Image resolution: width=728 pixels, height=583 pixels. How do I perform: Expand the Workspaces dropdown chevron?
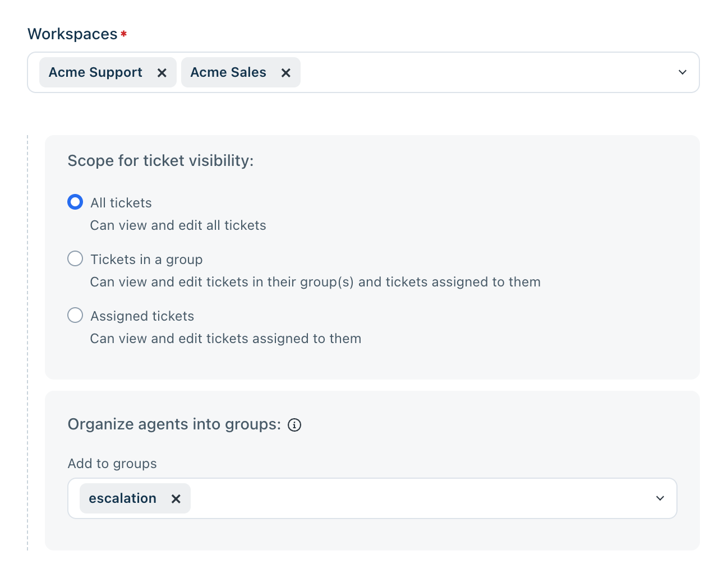point(683,72)
